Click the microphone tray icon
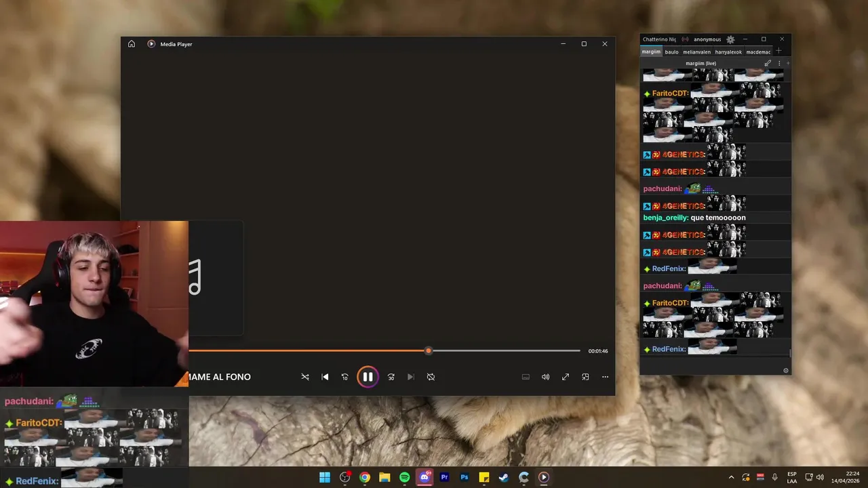The width and height of the screenshot is (868, 488). (x=774, y=477)
